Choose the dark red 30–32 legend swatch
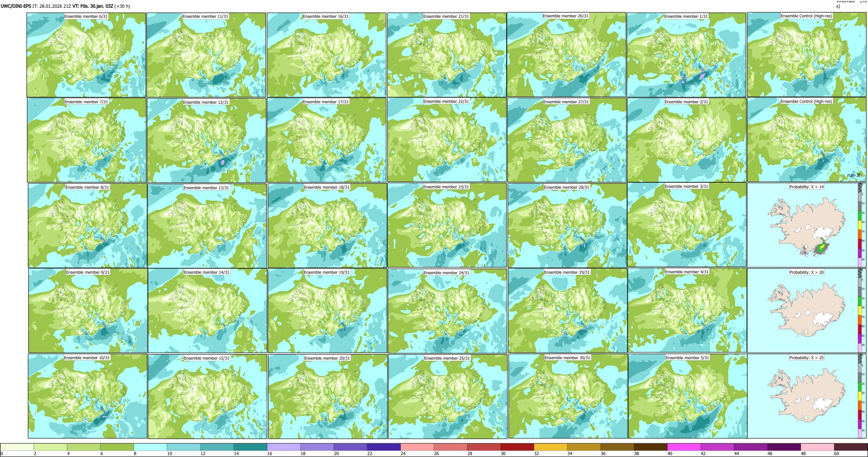868x457 pixels. (x=517, y=447)
